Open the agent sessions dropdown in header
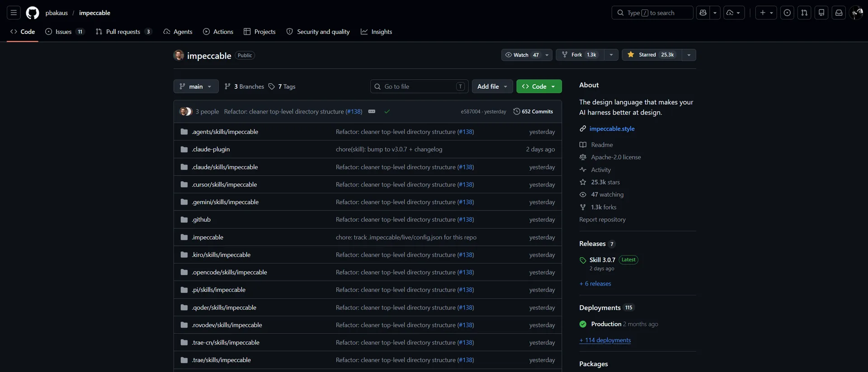The image size is (868, 372). click(x=734, y=13)
